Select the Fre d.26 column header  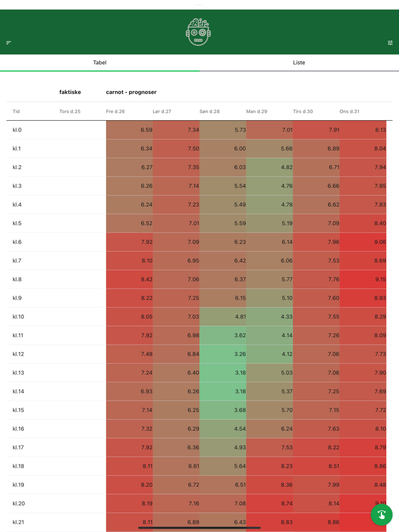coord(115,112)
